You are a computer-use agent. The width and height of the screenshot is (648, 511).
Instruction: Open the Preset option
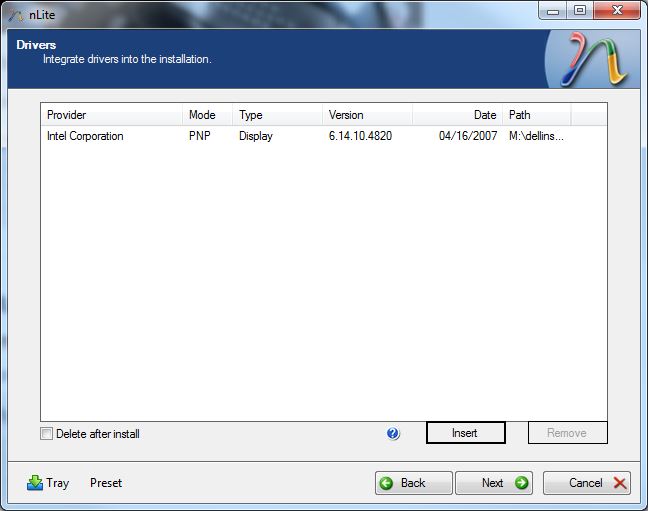106,483
